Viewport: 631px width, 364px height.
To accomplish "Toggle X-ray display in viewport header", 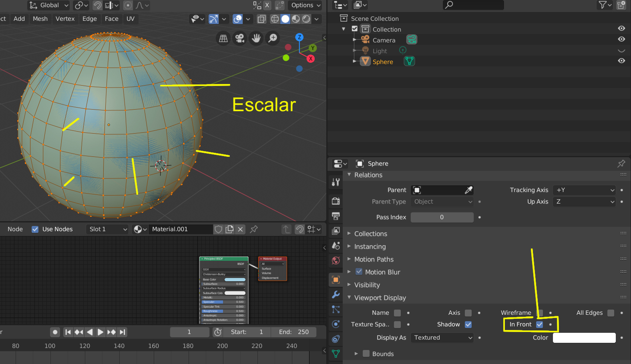I will point(261,19).
